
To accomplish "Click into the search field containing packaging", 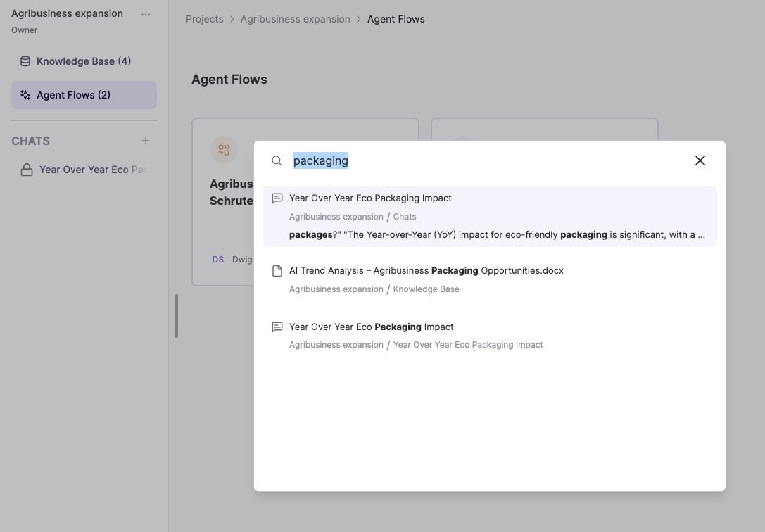I will (x=488, y=160).
